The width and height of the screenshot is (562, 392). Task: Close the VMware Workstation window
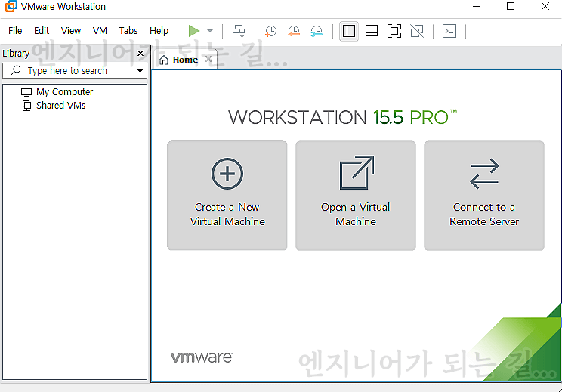545,7
